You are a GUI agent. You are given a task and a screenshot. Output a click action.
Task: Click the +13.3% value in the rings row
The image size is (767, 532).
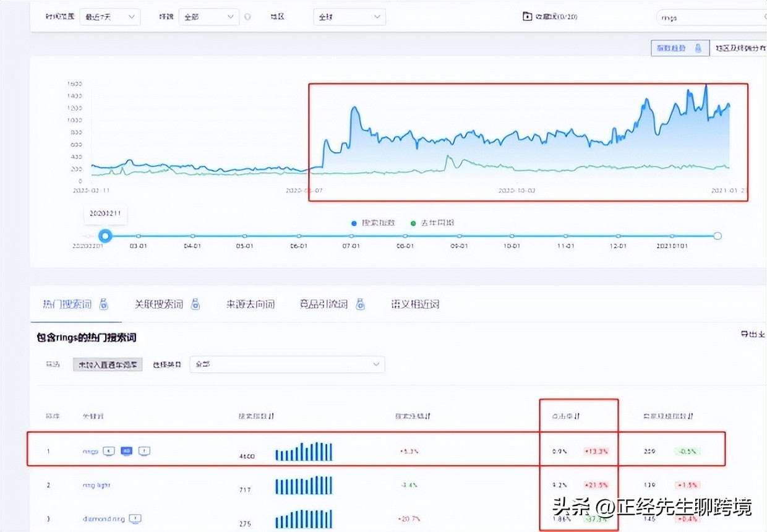[x=596, y=452]
